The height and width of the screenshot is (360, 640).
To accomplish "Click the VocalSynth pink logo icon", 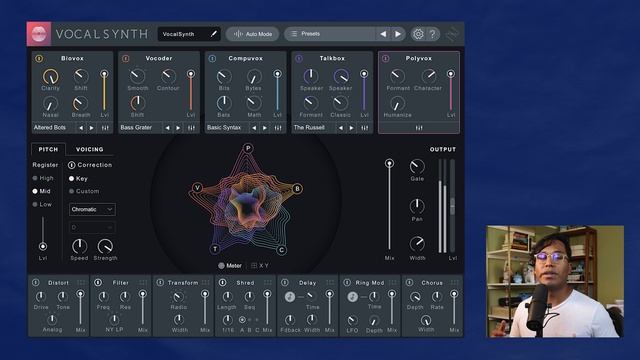I will tap(39, 33).
